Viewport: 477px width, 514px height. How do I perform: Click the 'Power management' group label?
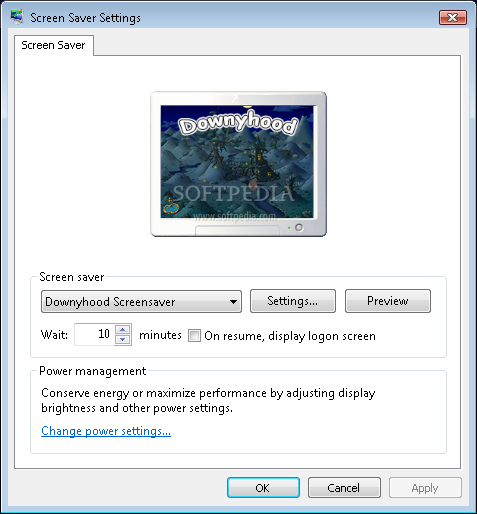coord(93,371)
